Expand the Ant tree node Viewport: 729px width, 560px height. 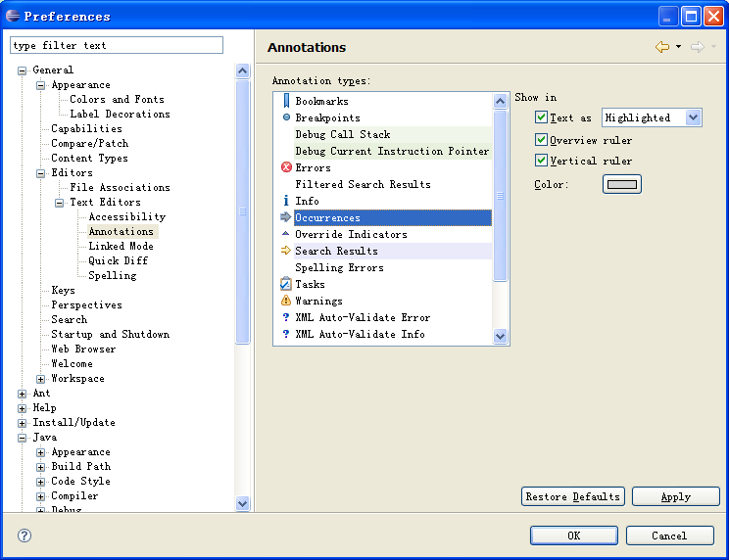[x=22, y=394]
